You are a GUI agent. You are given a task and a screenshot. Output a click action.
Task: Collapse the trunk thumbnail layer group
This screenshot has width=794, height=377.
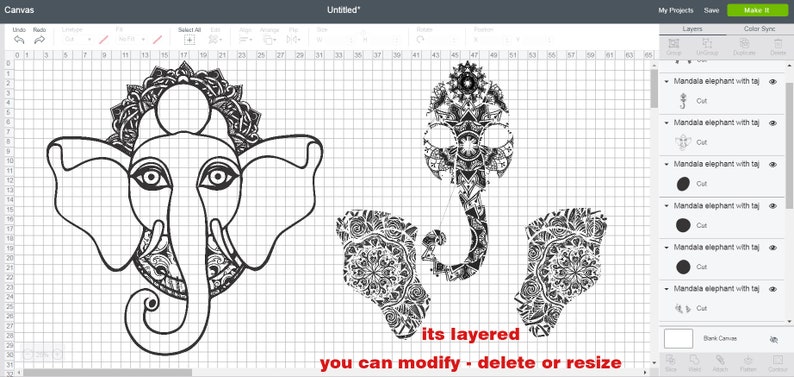(667, 81)
